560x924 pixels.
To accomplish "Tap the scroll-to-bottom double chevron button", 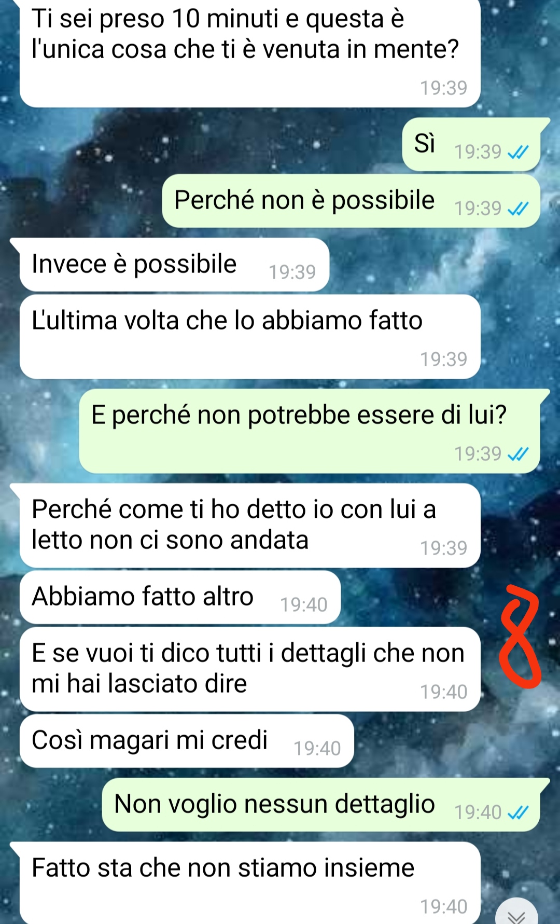I will pos(516,913).
